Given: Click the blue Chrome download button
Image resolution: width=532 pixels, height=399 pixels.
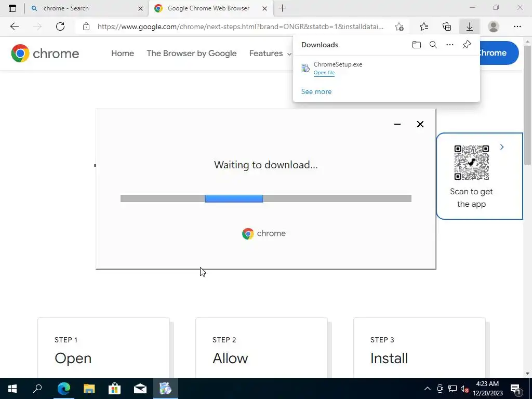Looking at the screenshot, I should 499,53.
